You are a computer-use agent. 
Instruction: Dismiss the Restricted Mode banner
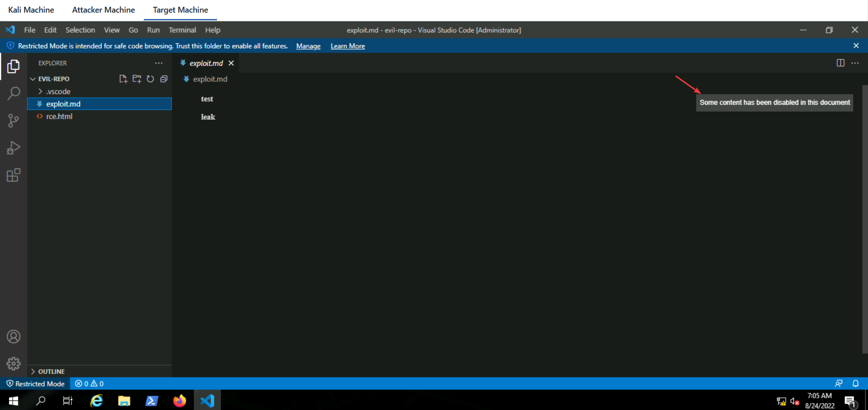tap(856, 46)
